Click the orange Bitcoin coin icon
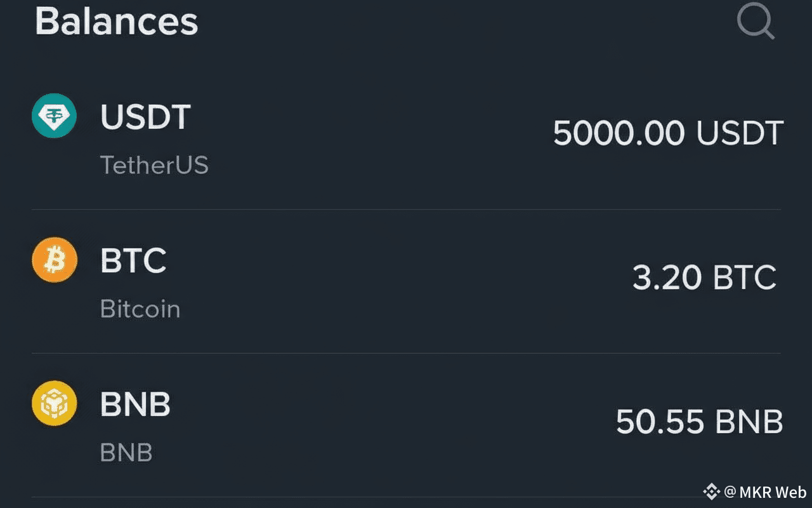The width and height of the screenshot is (812, 508). pyautogui.click(x=54, y=260)
